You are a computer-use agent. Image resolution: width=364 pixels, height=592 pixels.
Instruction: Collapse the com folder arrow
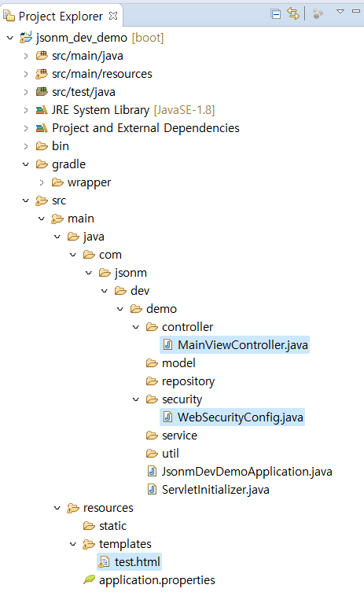(73, 255)
